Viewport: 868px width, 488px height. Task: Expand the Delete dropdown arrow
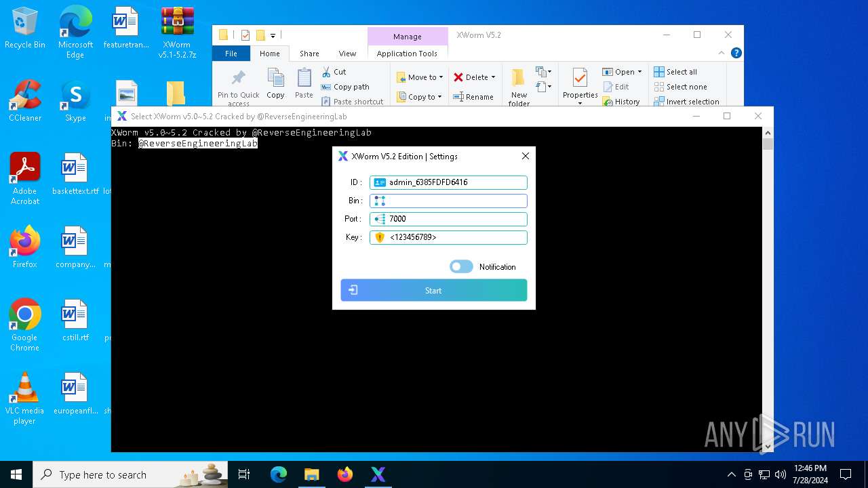tap(493, 77)
